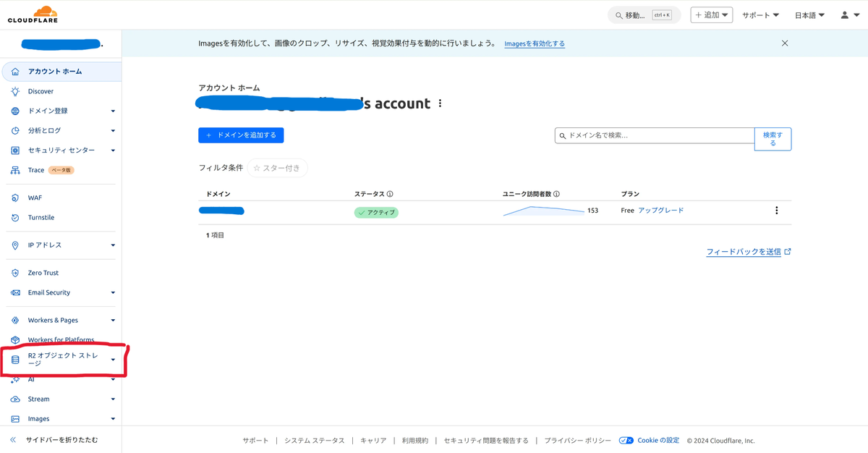
Task: Click the アップグレード link
Action: point(660,211)
